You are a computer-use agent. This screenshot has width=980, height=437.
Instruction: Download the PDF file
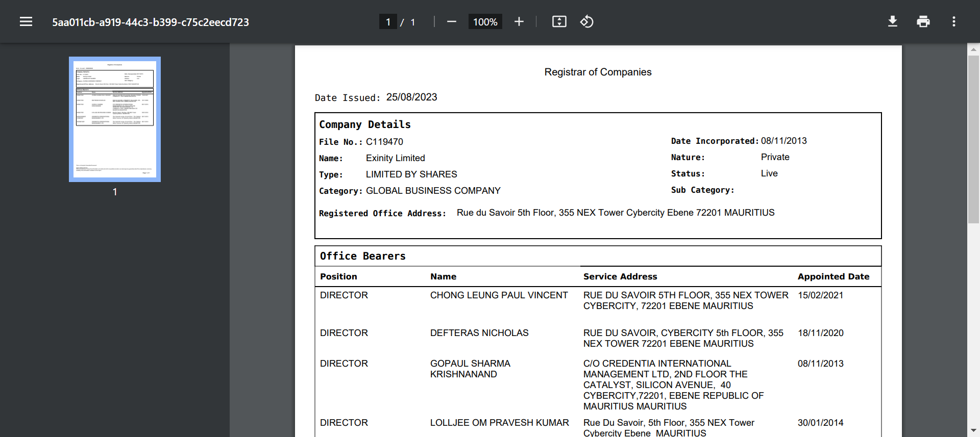pyautogui.click(x=893, y=21)
